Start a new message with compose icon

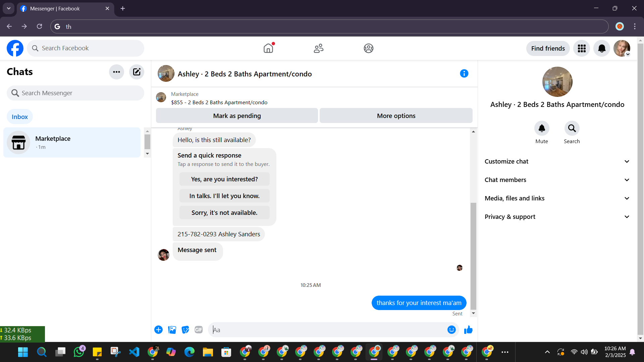pyautogui.click(x=137, y=72)
